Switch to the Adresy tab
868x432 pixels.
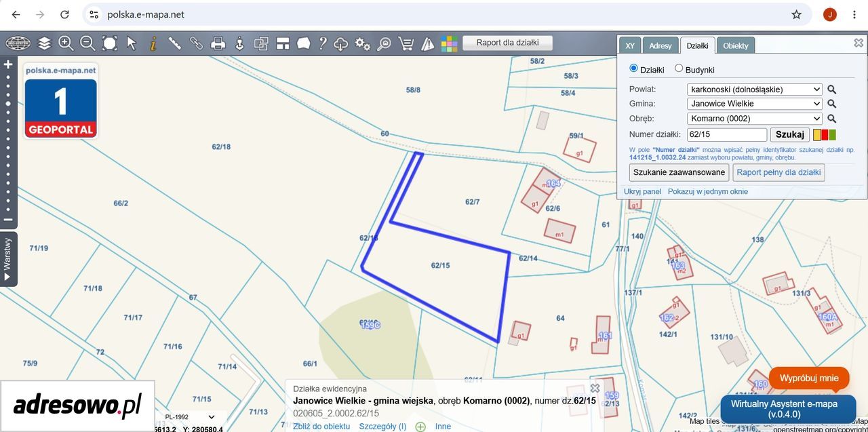click(660, 45)
